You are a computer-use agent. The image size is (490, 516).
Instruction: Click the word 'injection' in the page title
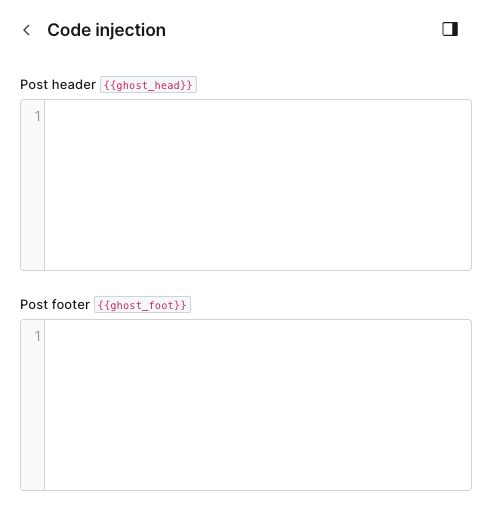tap(130, 30)
